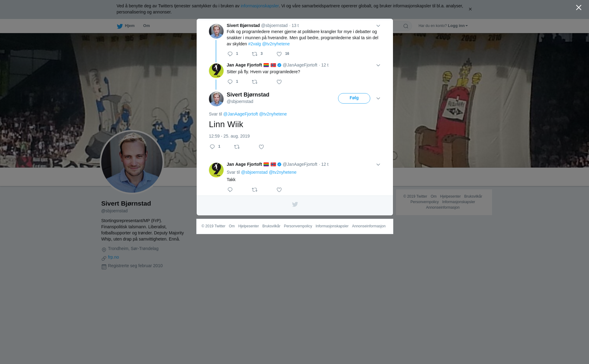
Task: Retweet the tweet with 3 retweets
Action: 255,54
